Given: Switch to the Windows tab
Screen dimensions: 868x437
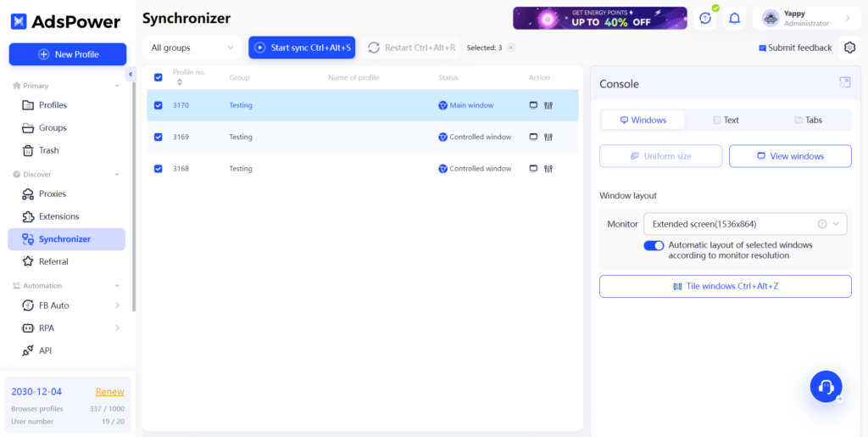Looking at the screenshot, I should [643, 120].
